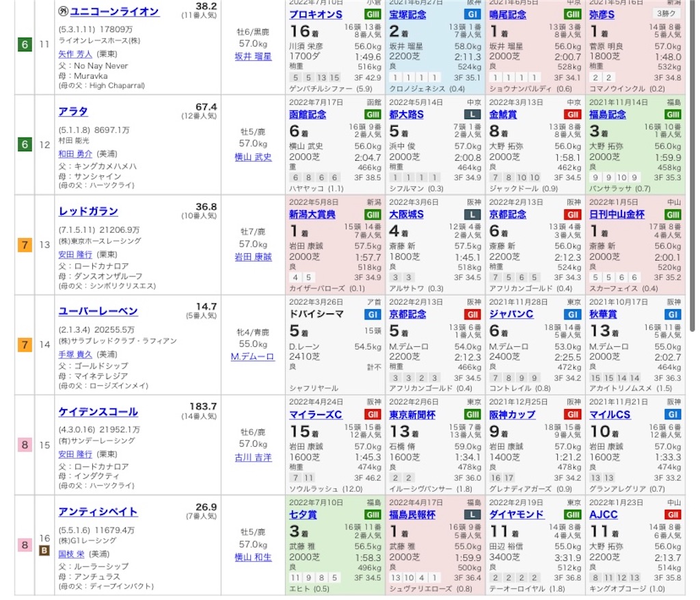
Task: Open trainer 手塚 貴久's link
Action: 75,354
